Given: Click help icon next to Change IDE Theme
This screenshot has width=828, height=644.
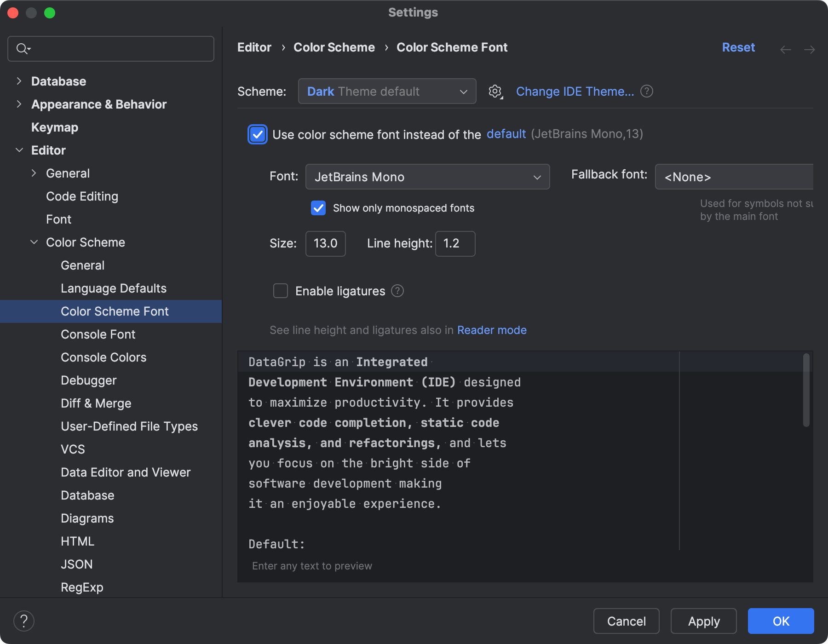Looking at the screenshot, I should pos(646,91).
